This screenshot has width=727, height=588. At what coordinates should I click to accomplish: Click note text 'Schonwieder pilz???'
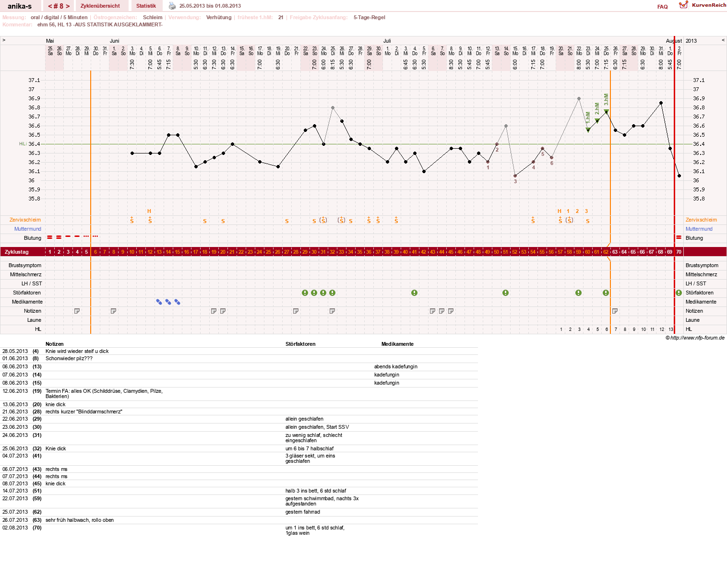[69, 358]
